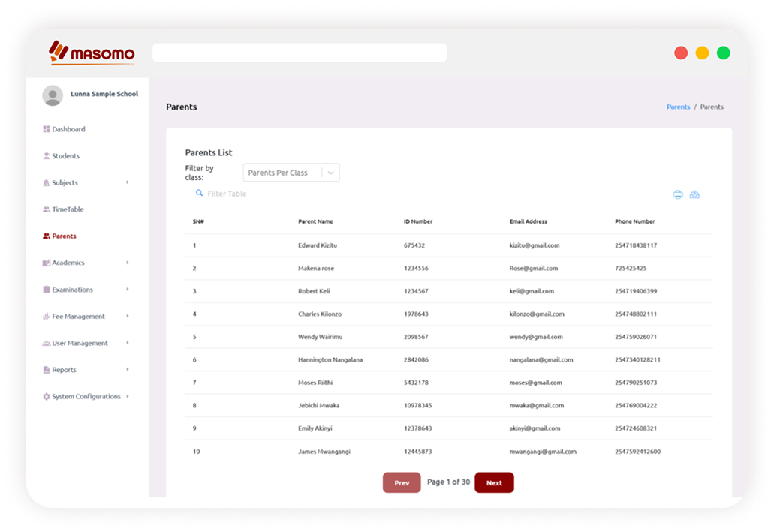
Task: Click the export icon beside the printer
Action: 694,195
